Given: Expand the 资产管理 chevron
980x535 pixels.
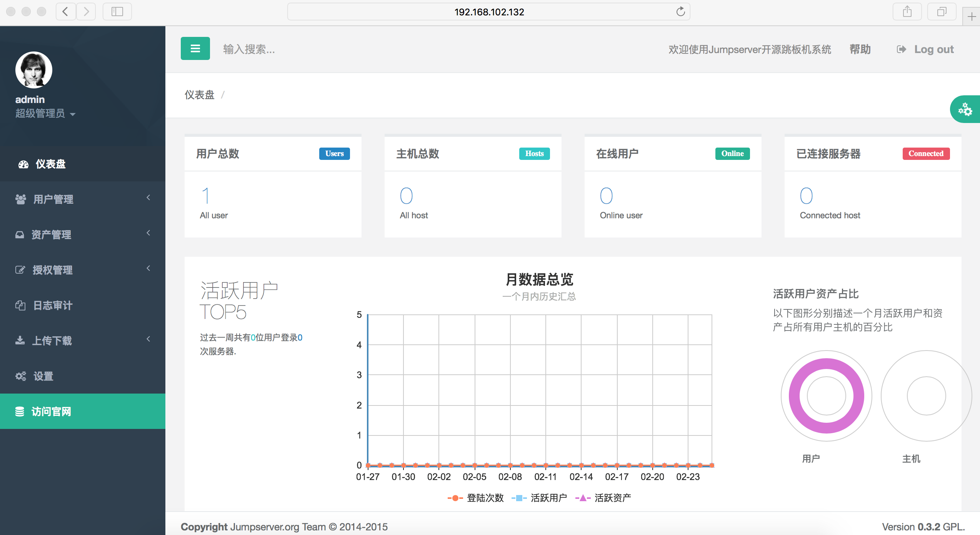Looking at the screenshot, I should click(148, 233).
